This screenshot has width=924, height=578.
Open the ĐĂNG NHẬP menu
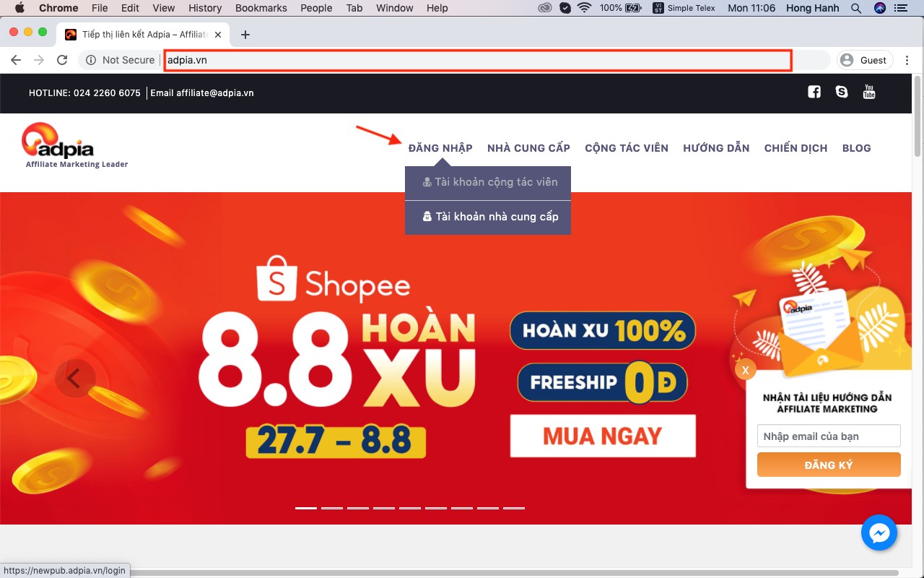tap(440, 148)
